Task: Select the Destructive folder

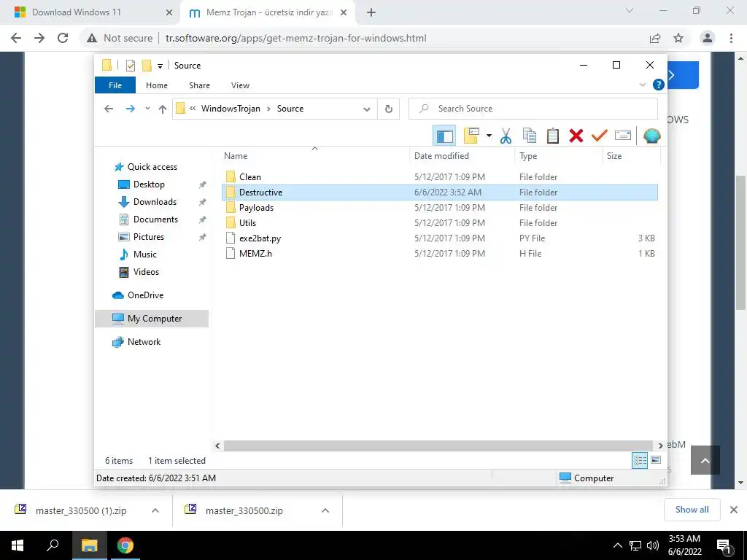Action: [x=440, y=192]
